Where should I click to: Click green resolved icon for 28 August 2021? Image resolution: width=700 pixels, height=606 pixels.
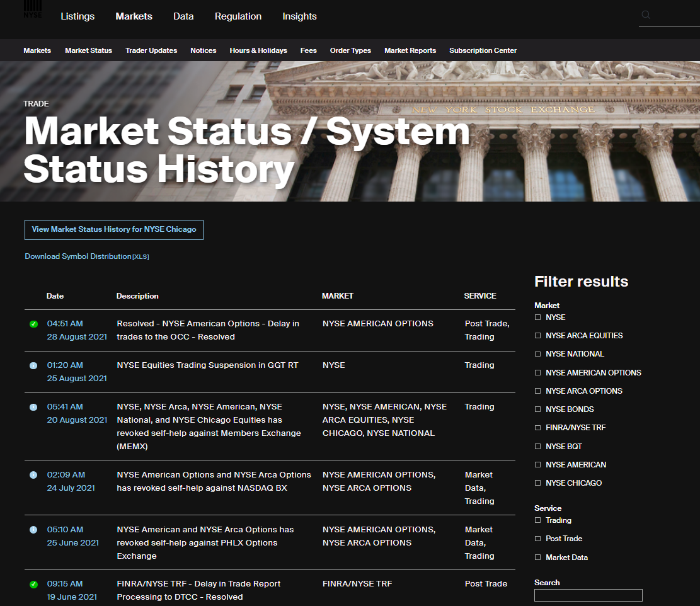click(x=33, y=324)
